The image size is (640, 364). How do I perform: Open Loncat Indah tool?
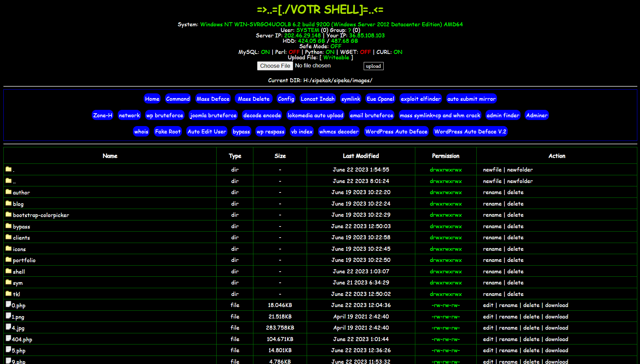(318, 99)
